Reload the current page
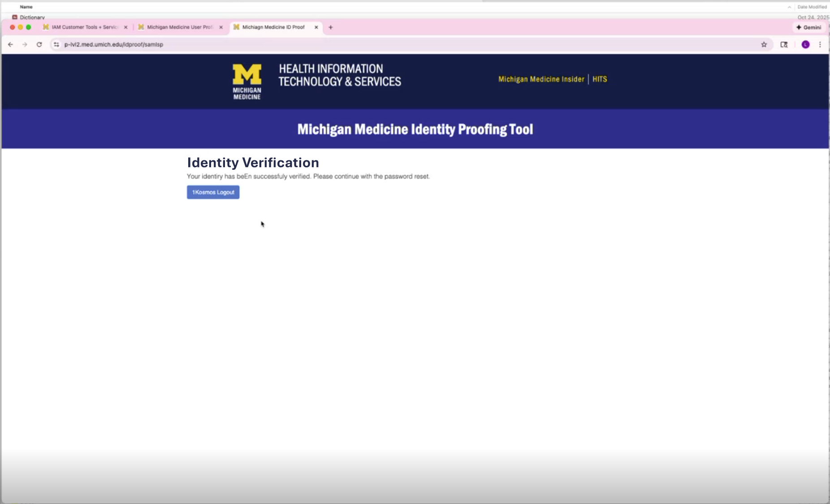The image size is (830, 504). click(39, 44)
